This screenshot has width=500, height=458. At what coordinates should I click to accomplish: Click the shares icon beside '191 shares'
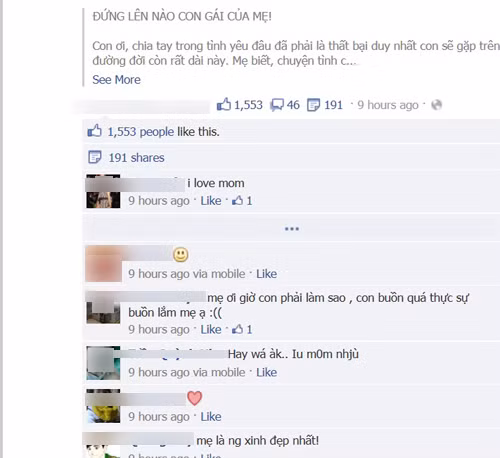pos(95,157)
